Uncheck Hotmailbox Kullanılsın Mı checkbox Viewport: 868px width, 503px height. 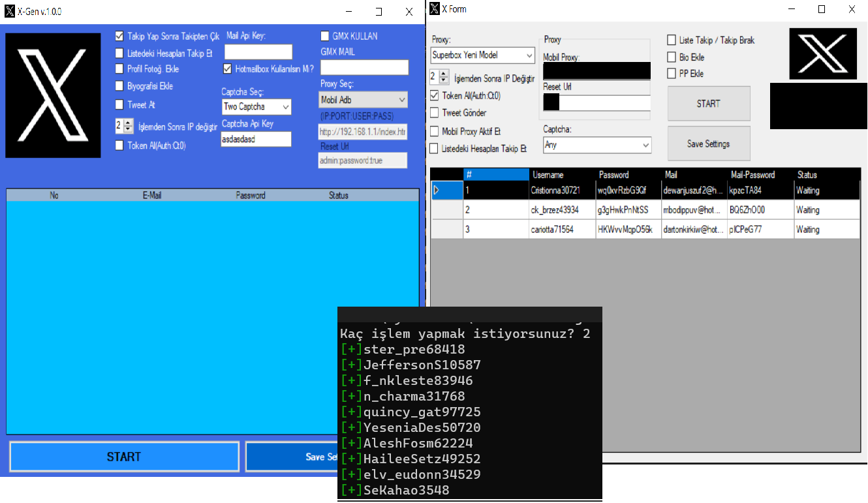(228, 69)
